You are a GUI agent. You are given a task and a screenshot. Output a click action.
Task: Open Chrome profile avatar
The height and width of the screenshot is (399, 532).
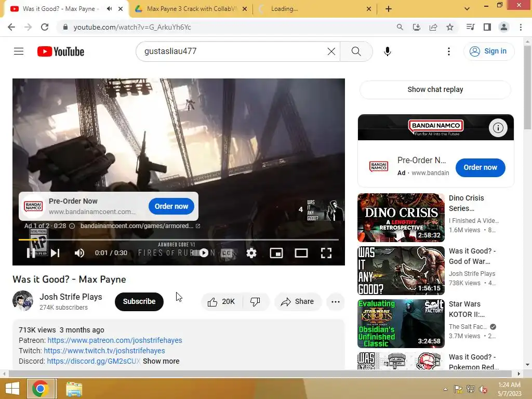coord(504,27)
